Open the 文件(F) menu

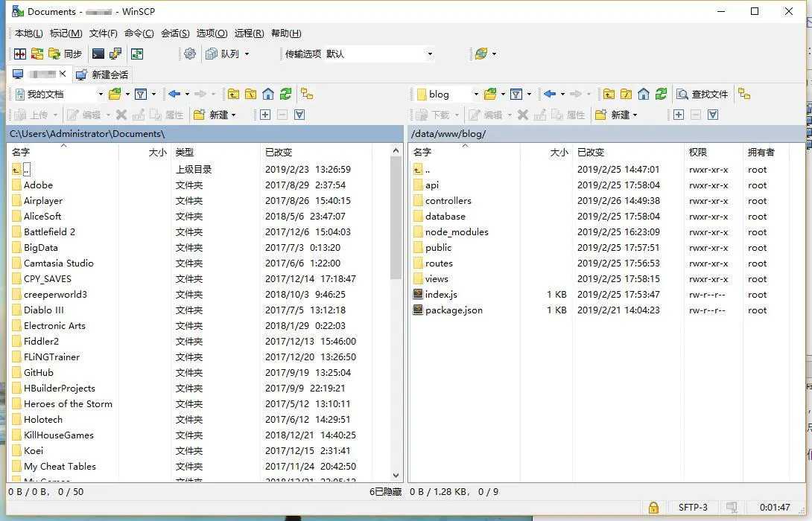tap(103, 33)
